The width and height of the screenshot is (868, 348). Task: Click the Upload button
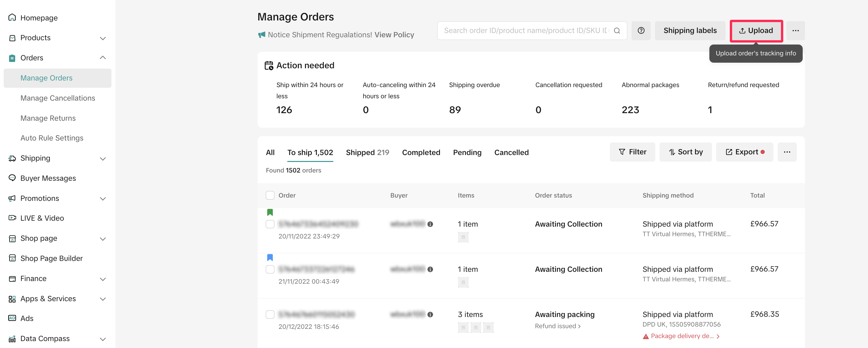coord(756,31)
